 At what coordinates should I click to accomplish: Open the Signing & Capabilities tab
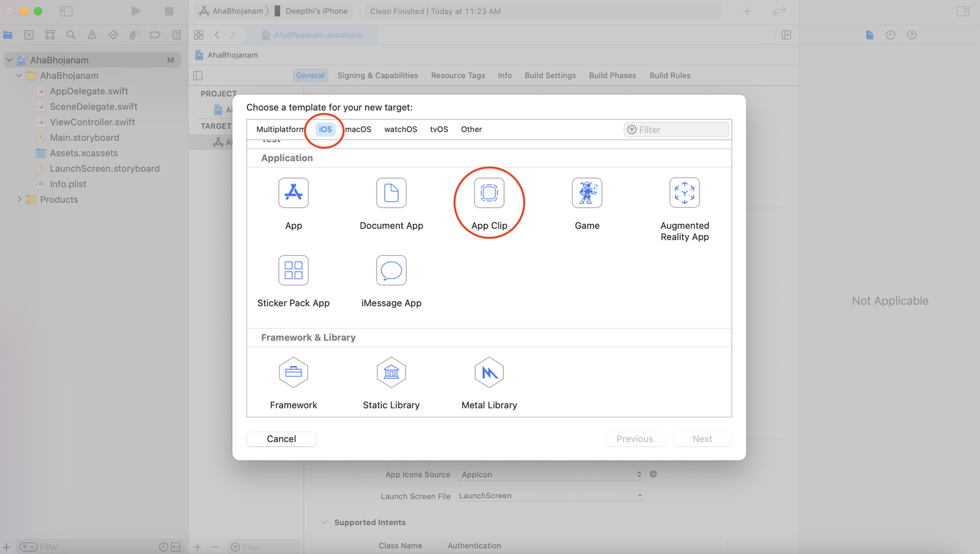[x=378, y=75]
